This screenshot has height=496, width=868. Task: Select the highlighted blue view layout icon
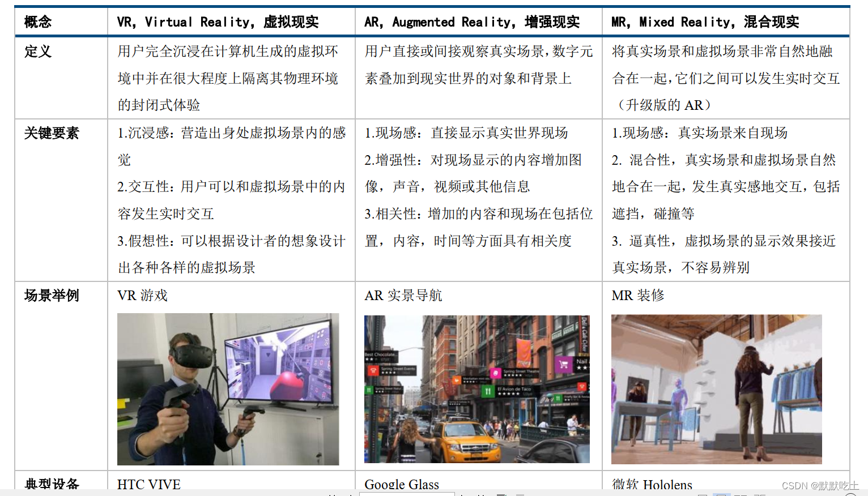(x=721, y=494)
